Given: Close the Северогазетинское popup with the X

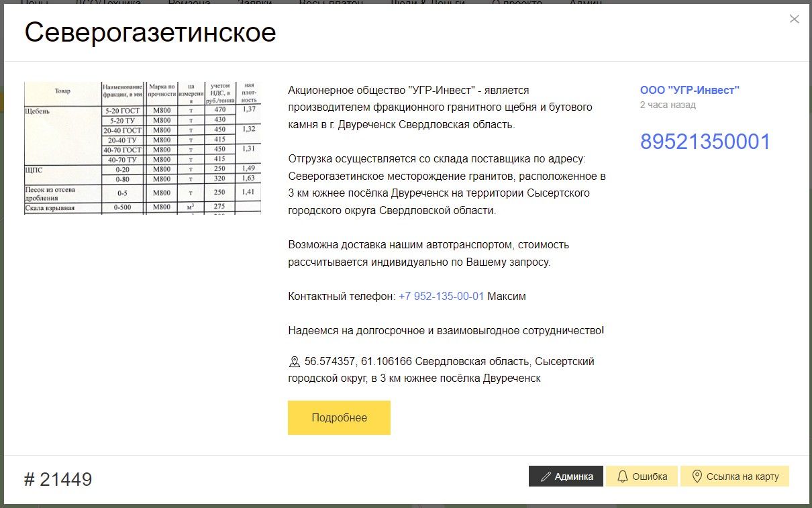Looking at the screenshot, I should click(x=794, y=19).
